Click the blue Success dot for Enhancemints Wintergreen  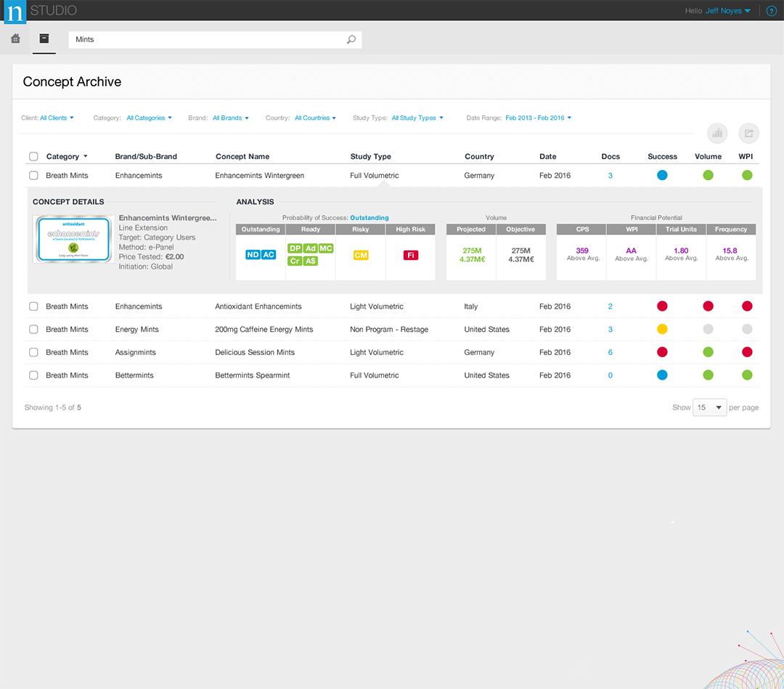[x=662, y=175]
